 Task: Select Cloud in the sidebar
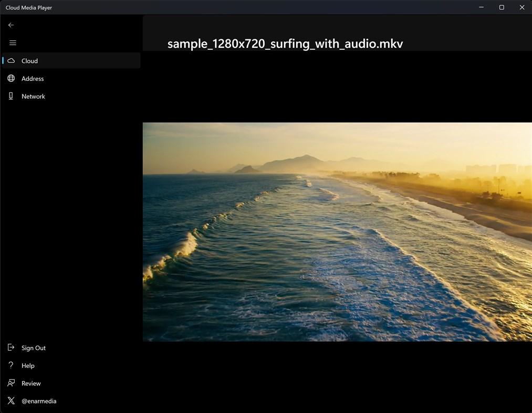point(29,60)
